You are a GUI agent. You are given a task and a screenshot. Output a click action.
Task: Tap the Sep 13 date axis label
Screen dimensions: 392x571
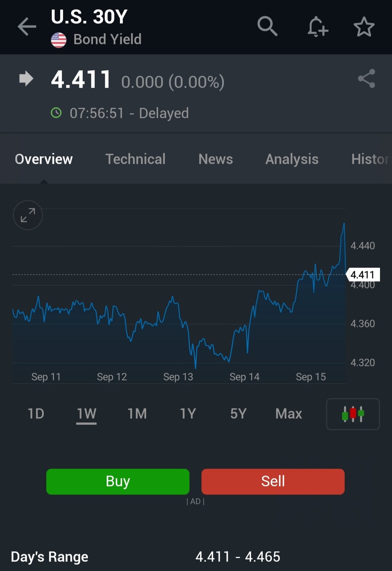(x=178, y=377)
